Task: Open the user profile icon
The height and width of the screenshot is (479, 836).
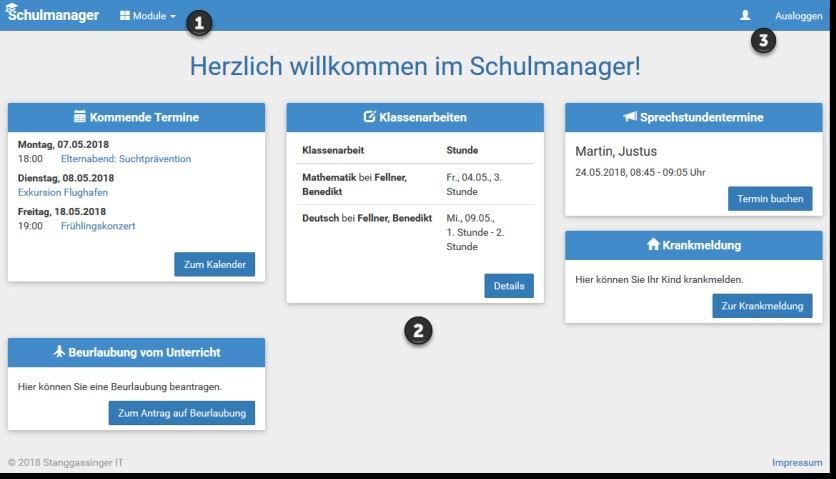Action: pyautogui.click(x=745, y=15)
